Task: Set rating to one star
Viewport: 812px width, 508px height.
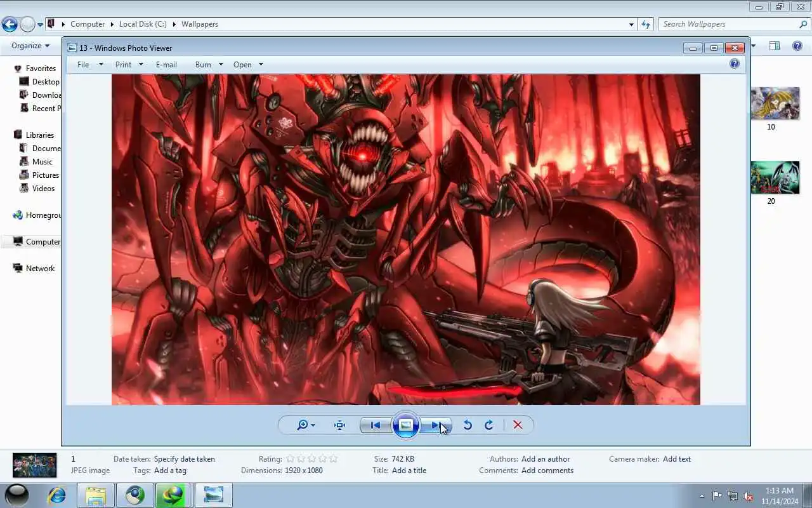Action: [x=290, y=458]
